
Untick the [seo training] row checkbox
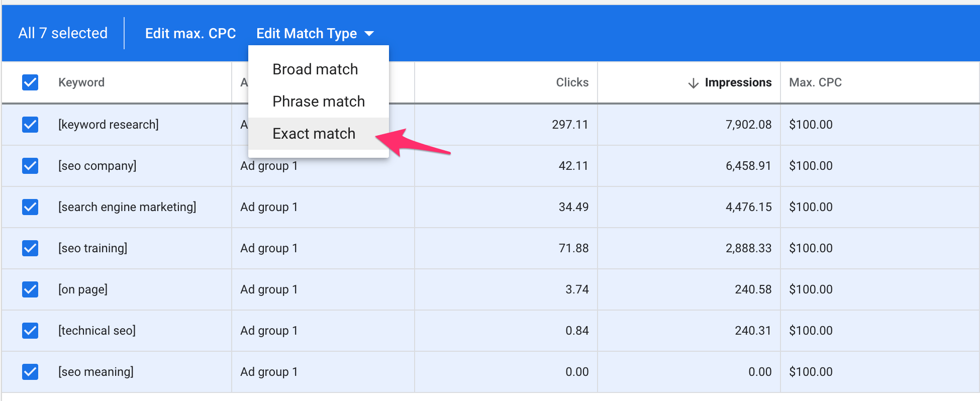click(30, 248)
